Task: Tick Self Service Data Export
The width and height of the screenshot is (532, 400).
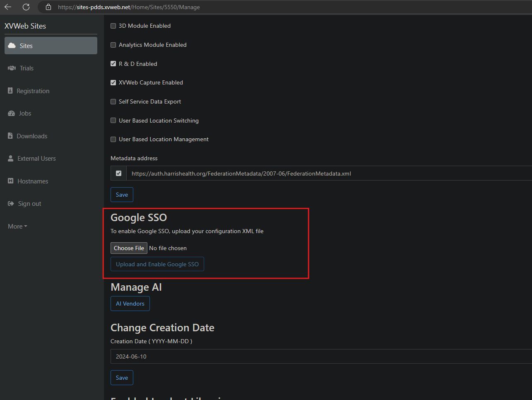Action: pos(113,101)
